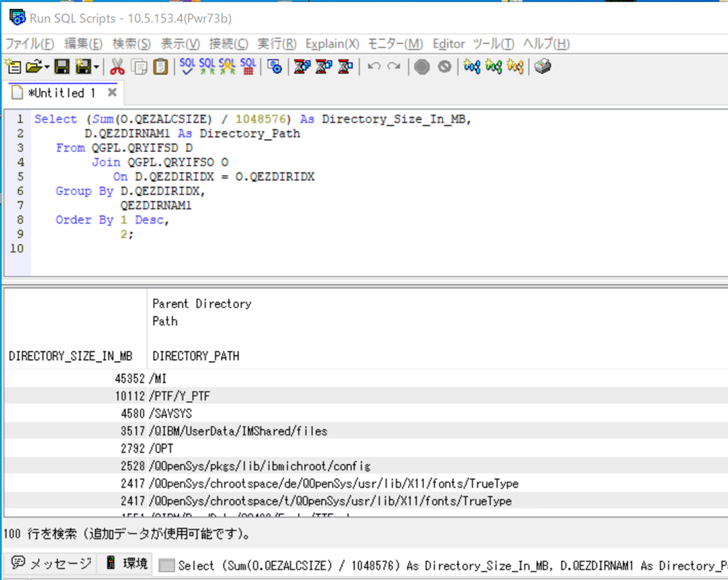Switch to the 環境 tab
Screen dimensions: 728x580
[126, 563]
